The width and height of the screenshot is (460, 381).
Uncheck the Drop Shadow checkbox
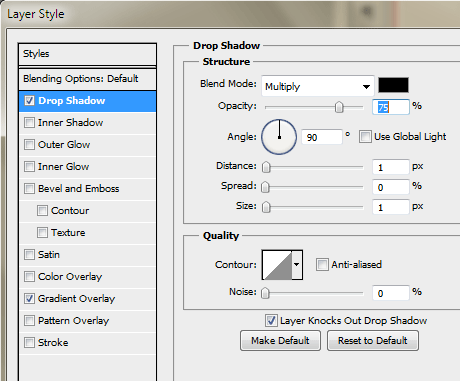[29, 100]
